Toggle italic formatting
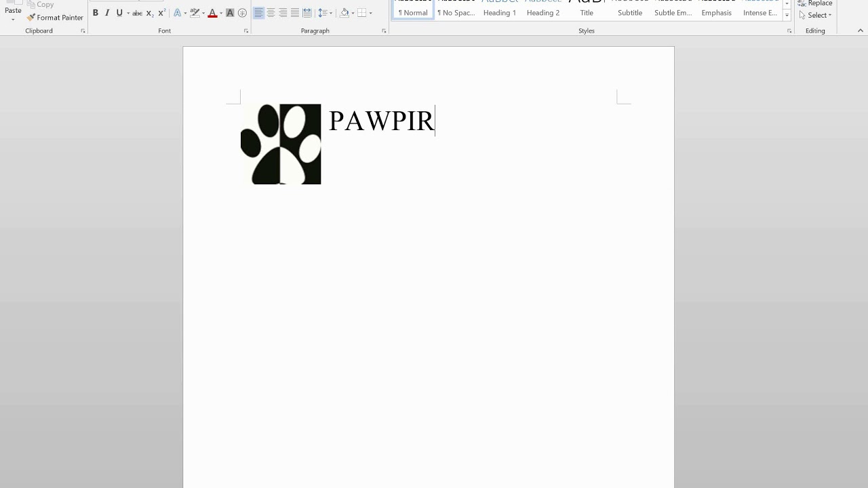 pos(107,13)
